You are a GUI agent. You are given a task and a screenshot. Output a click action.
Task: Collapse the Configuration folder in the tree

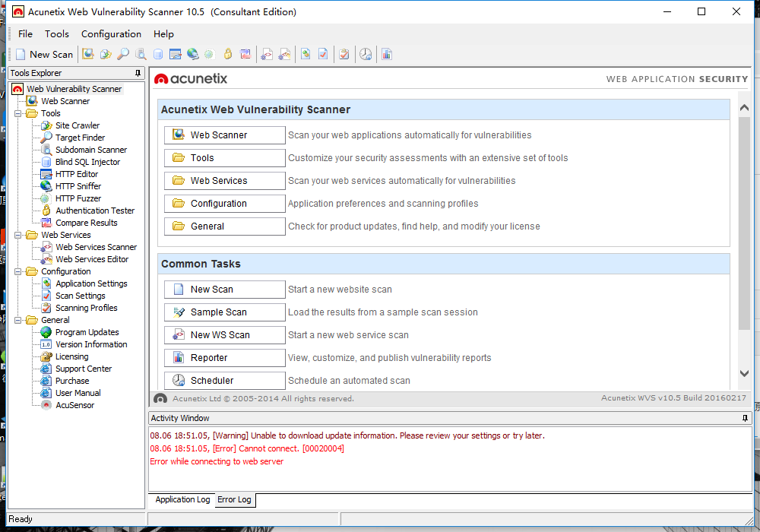pyautogui.click(x=18, y=271)
